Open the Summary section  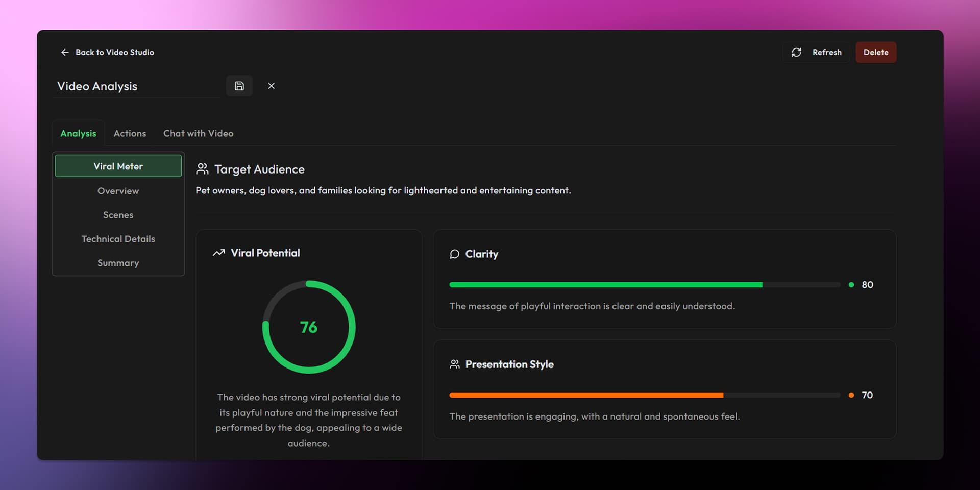(118, 263)
